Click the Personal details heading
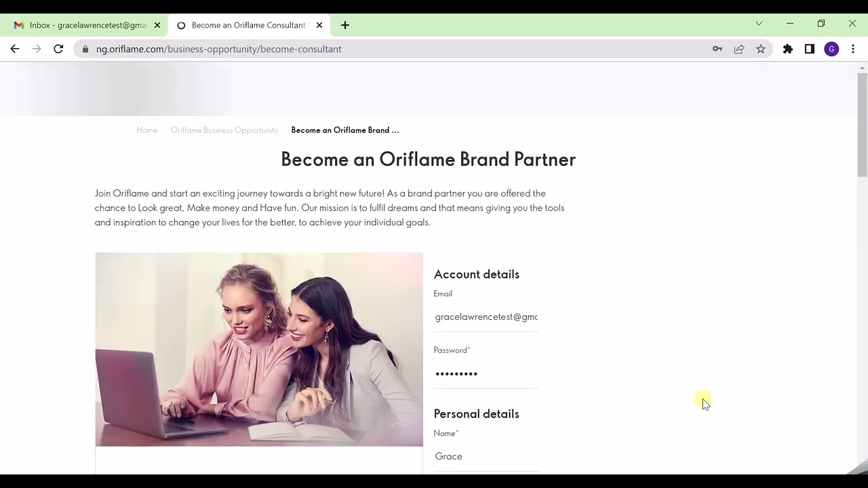Viewport: 868px width, 488px height. (x=477, y=413)
